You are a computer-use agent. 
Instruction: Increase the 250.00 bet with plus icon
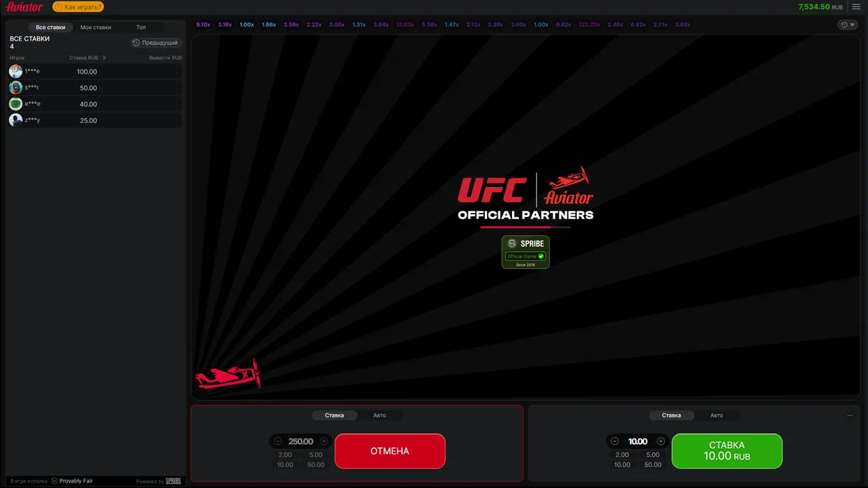[x=323, y=441]
